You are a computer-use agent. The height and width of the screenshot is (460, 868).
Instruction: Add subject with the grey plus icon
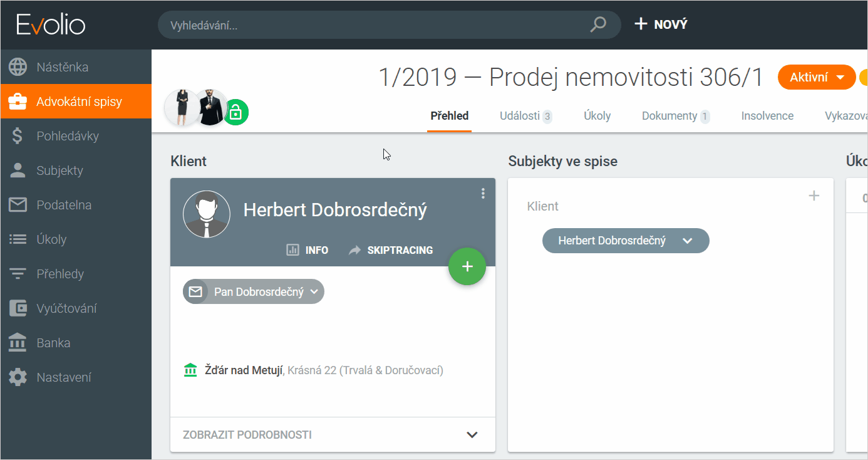coord(814,196)
